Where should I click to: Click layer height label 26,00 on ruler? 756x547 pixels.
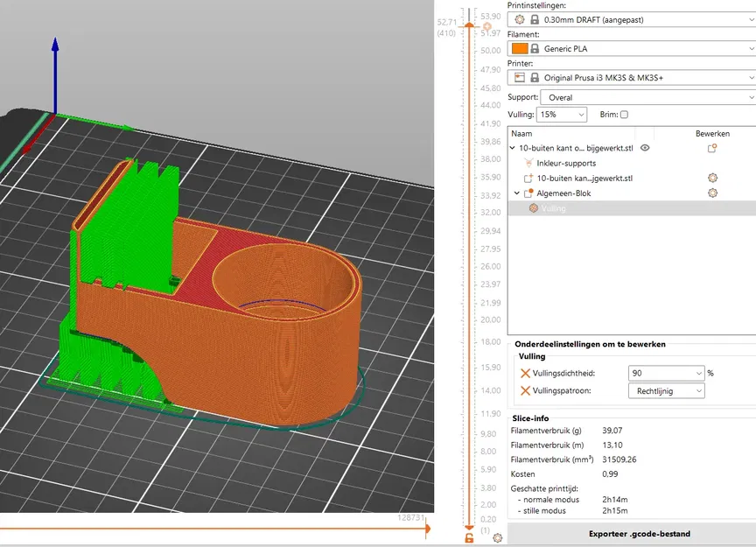(490, 266)
